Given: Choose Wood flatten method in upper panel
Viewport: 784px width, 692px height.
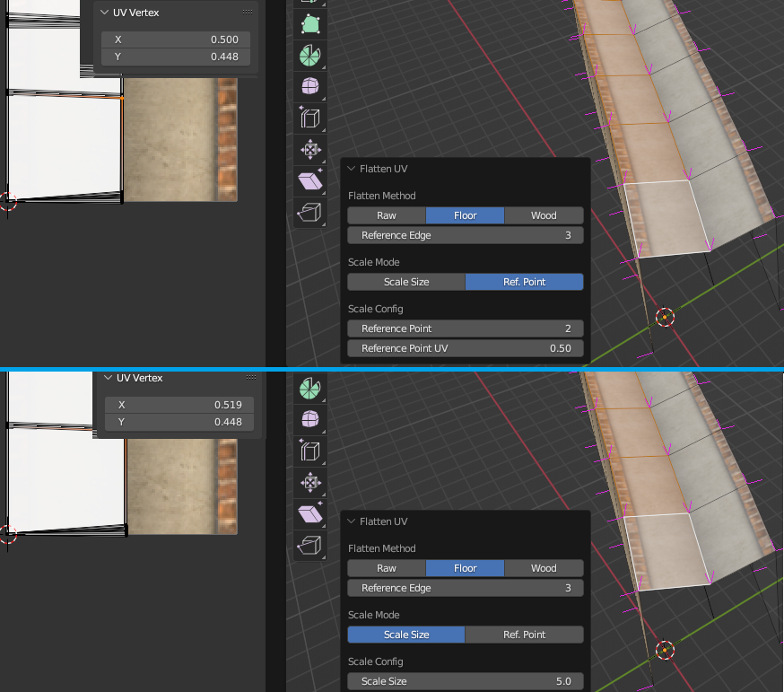Looking at the screenshot, I should 544,215.
